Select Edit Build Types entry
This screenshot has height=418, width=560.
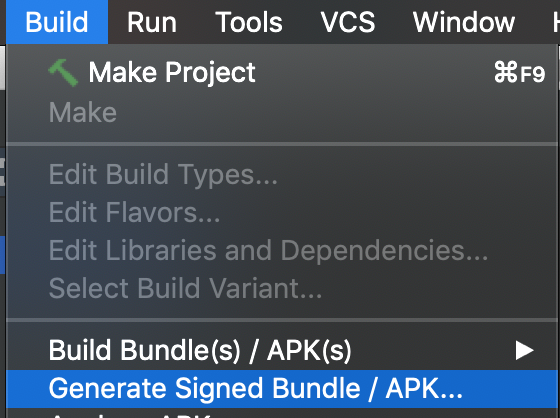[163, 175]
